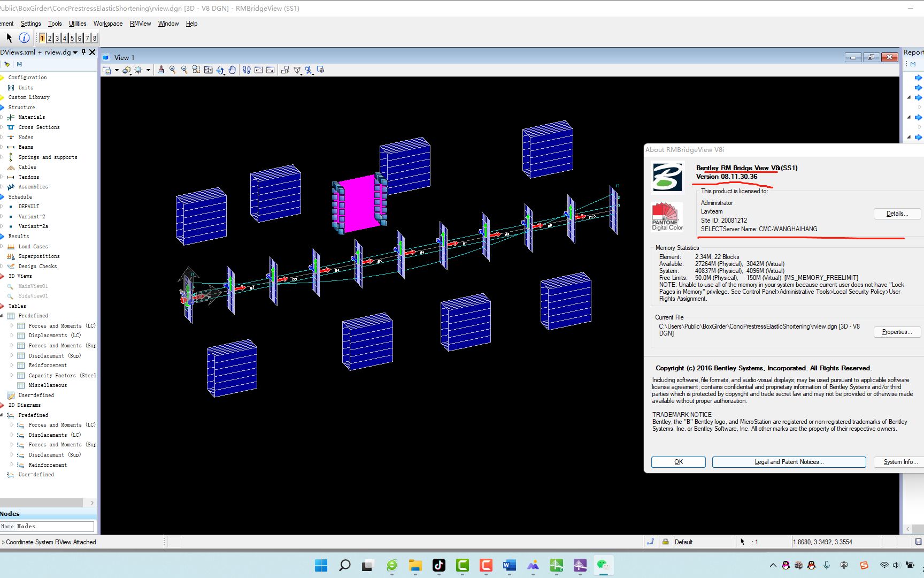The width and height of the screenshot is (924, 578).
Task: Open Superpositions under Results
Action: 38,256
